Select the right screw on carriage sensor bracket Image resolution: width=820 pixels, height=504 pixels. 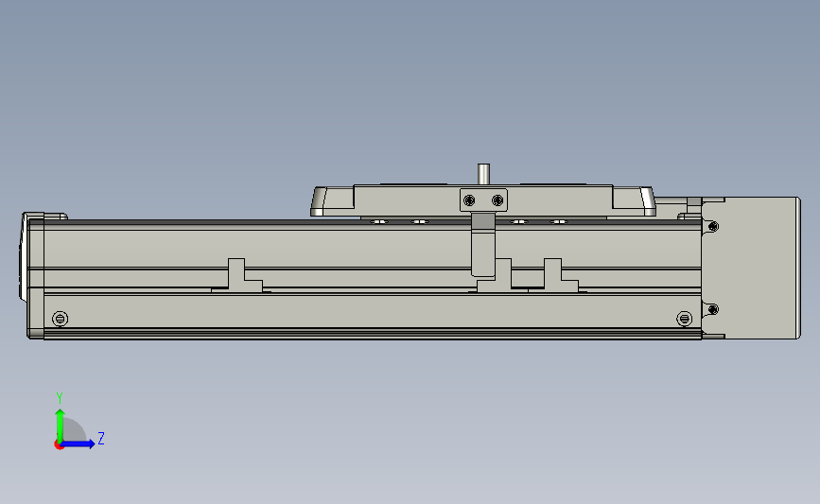pos(497,200)
